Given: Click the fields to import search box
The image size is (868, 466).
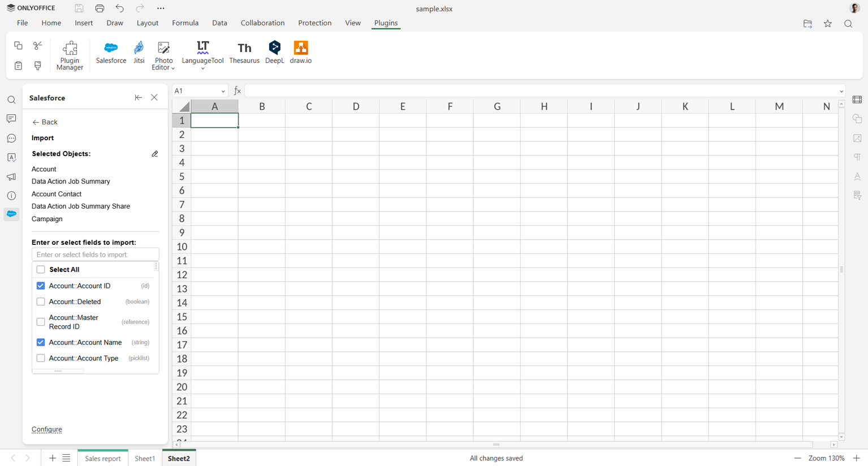Looking at the screenshot, I should point(95,254).
